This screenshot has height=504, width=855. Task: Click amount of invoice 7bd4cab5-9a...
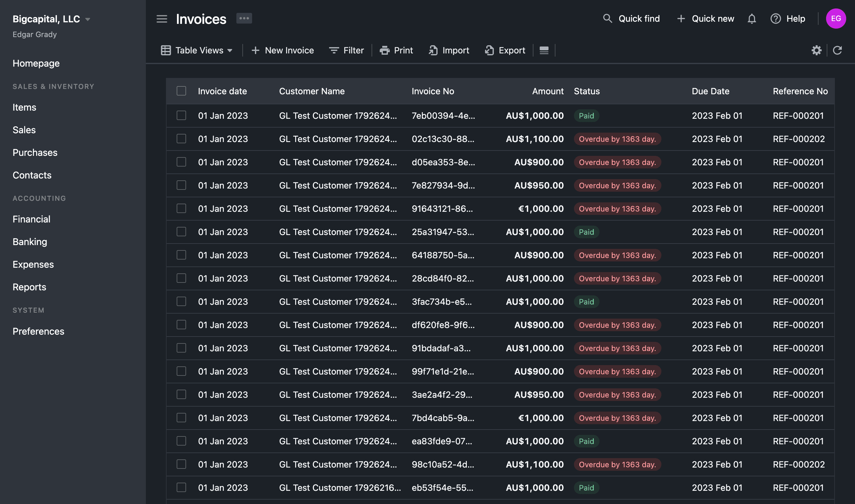(x=541, y=418)
